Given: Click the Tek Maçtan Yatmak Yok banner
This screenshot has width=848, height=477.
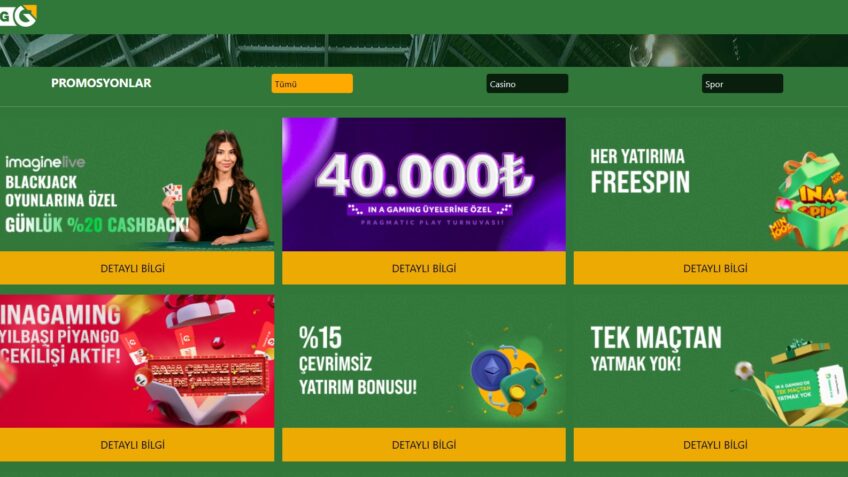Looking at the screenshot, I should [711, 361].
